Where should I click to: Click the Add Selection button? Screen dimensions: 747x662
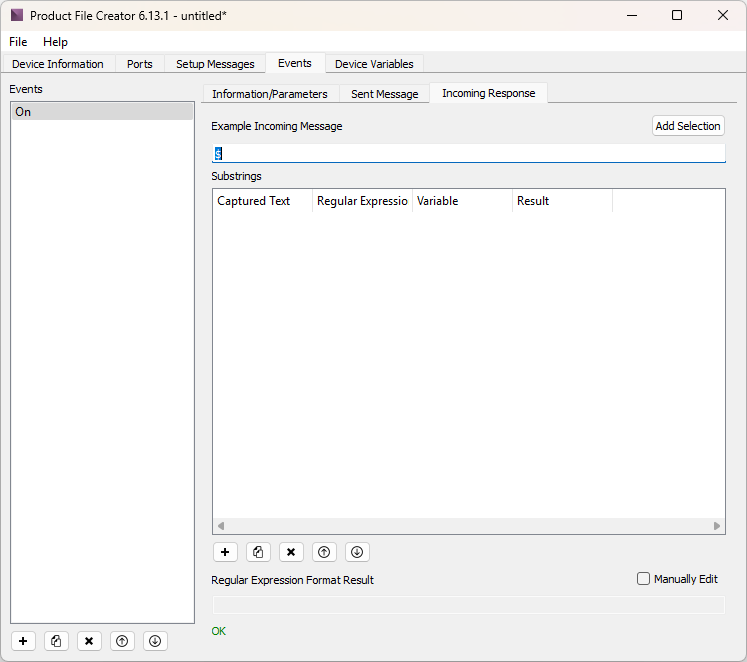coord(687,126)
